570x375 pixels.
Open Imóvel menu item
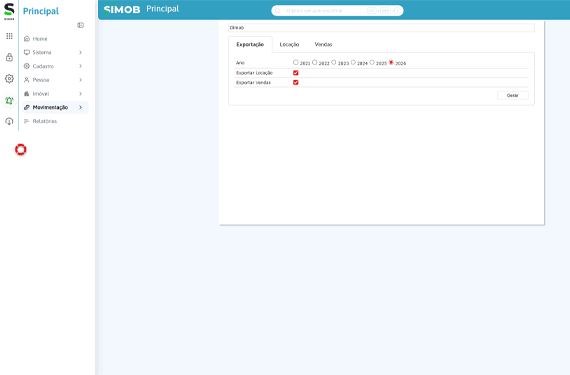click(55, 94)
